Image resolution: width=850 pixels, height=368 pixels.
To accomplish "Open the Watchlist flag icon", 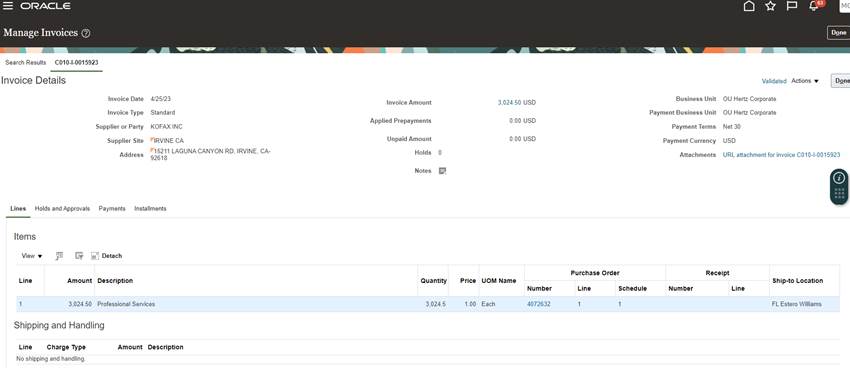I will [791, 6].
